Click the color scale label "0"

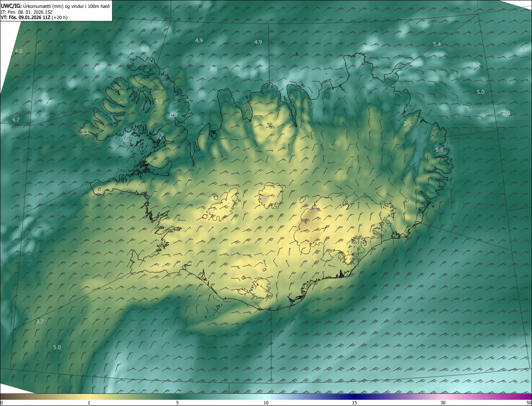tap(2, 403)
